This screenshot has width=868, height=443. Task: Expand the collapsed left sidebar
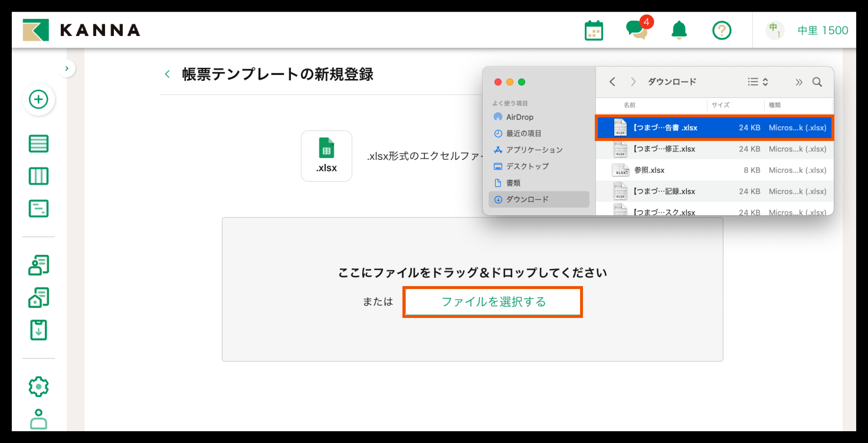(x=67, y=68)
